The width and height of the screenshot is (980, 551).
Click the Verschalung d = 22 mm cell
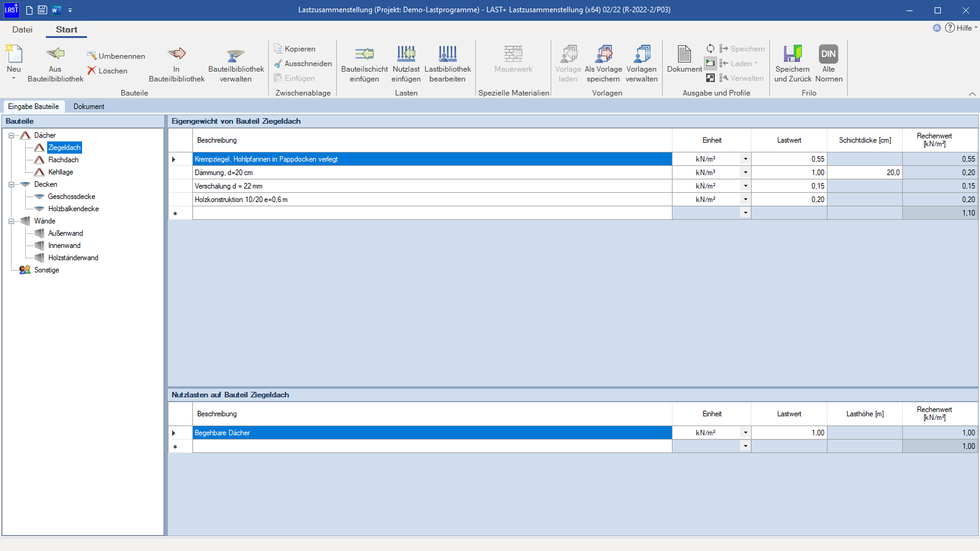(432, 186)
